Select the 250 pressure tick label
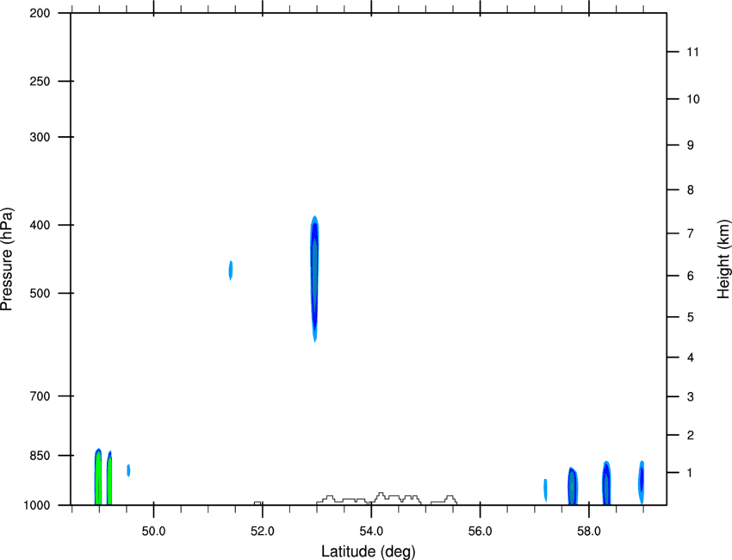 click(40, 81)
